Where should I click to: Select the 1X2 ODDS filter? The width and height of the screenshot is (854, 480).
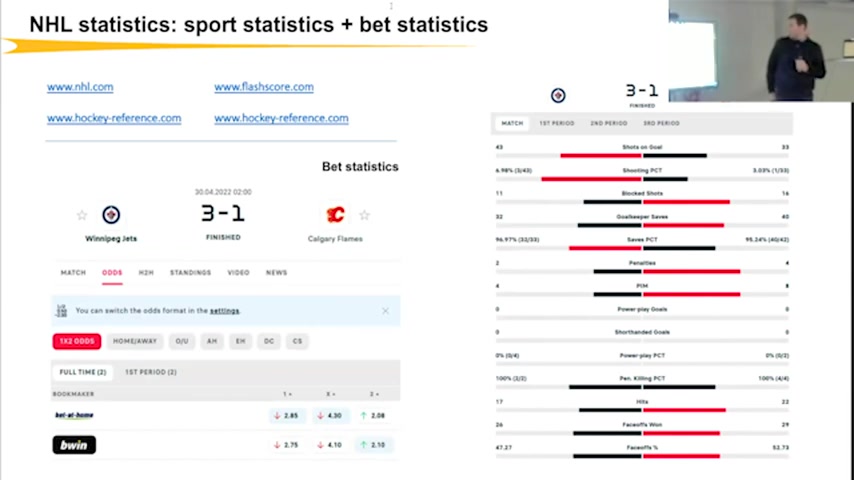pyautogui.click(x=77, y=341)
